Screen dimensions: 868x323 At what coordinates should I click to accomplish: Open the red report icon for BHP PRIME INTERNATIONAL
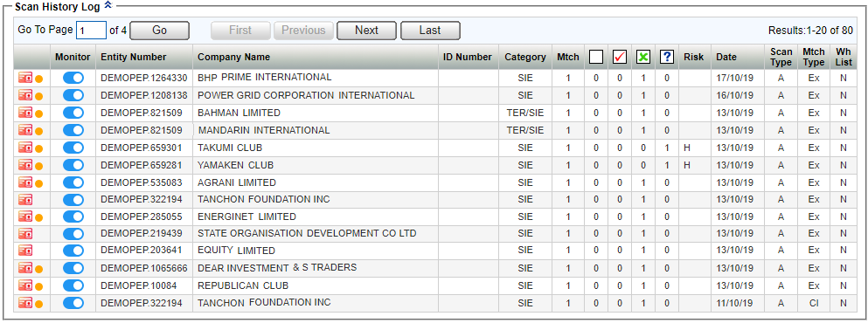(x=25, y=78)
